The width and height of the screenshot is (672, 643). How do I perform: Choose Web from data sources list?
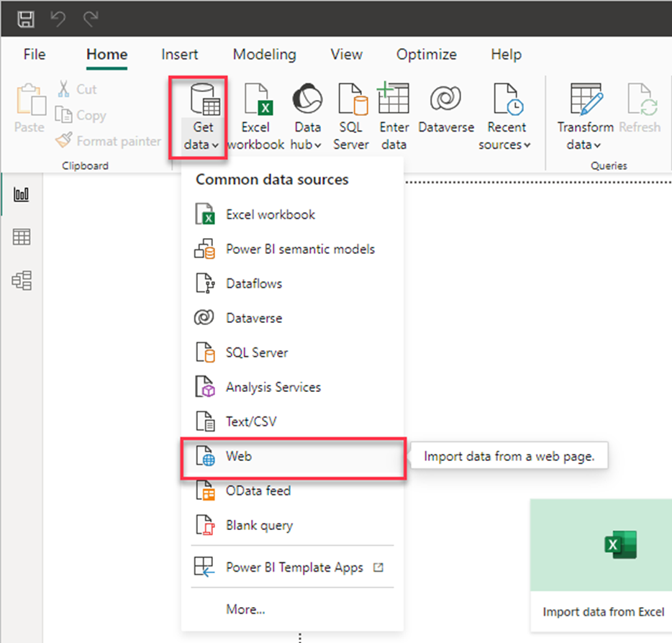click(x=238, y=456)
